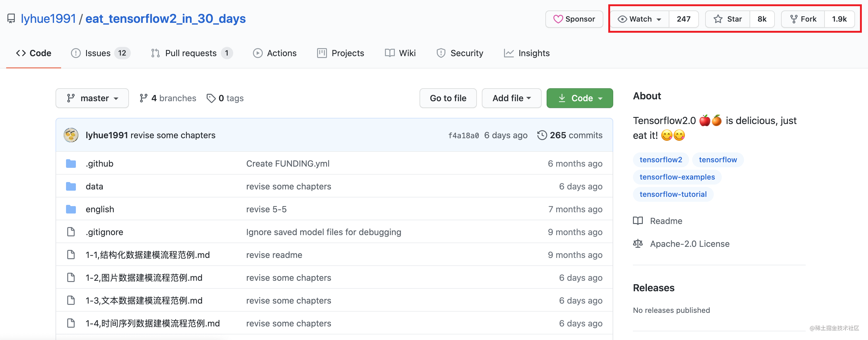The height and width of the screenshot is (340, 868).
Task: View the 1.9k forks count
Action: pos(839,19)
